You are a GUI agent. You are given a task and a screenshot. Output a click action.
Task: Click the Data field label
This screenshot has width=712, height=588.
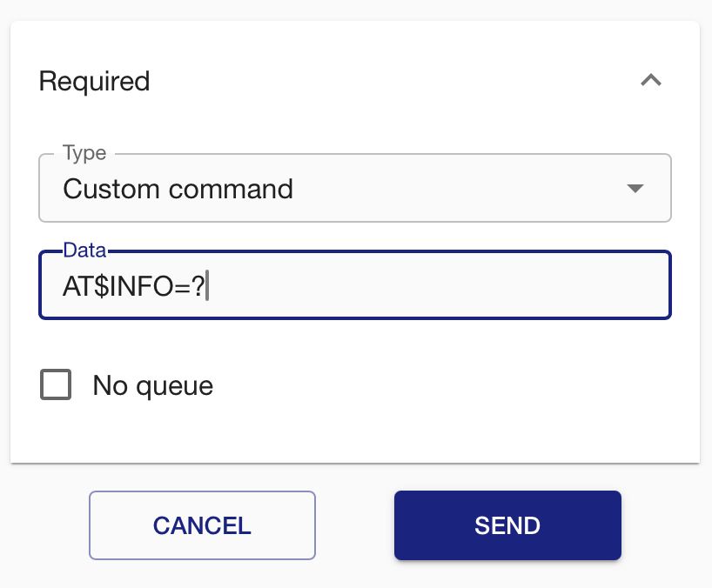pos(84,251)
